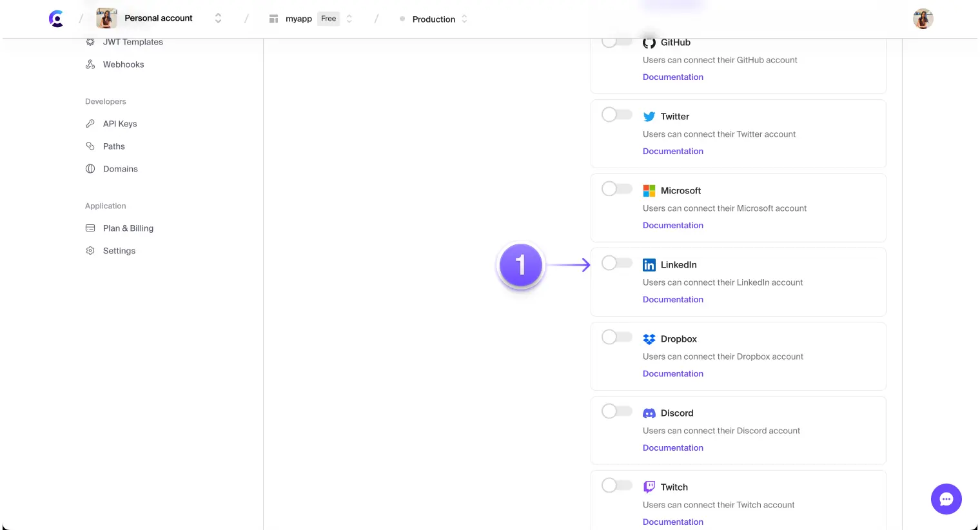The width and height of the screenshot is (980, 530).
Task: Turn on the Discord connection
Action: click(x=616, y=411)
